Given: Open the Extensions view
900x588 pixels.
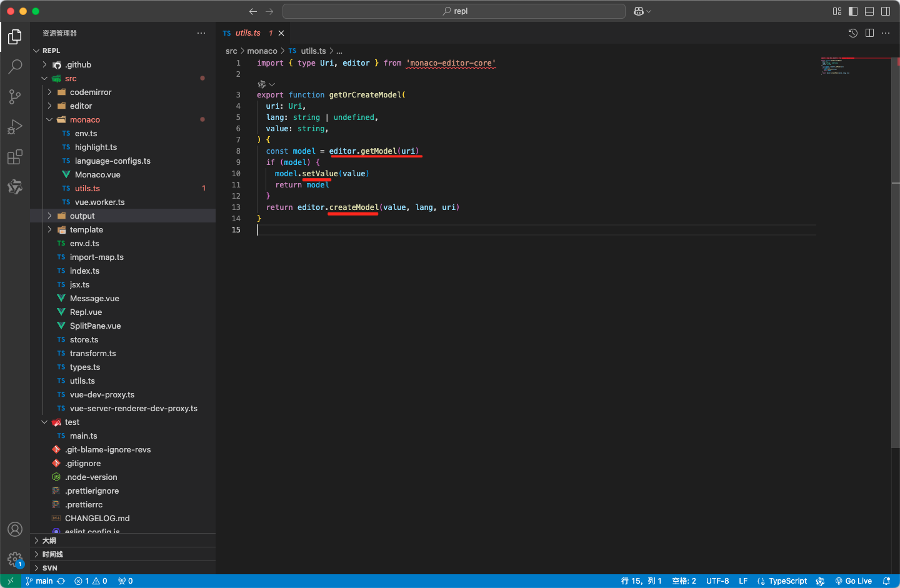Looking at the screenshot, I should pyautogui.click(x=15, y=157).
